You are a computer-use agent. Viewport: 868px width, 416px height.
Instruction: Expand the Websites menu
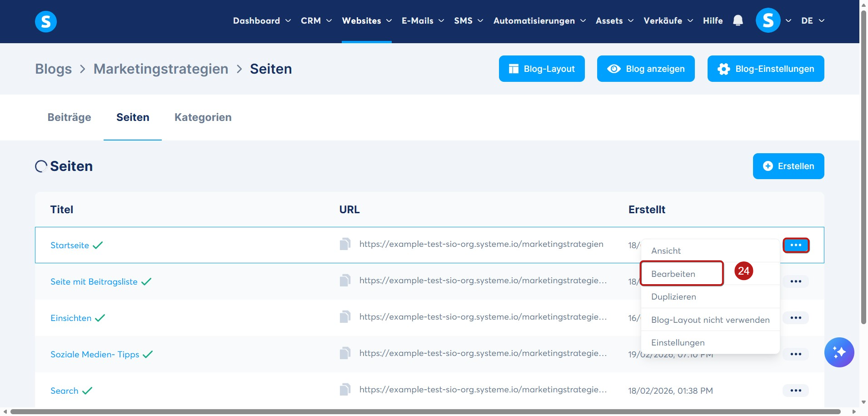point(367,20)
